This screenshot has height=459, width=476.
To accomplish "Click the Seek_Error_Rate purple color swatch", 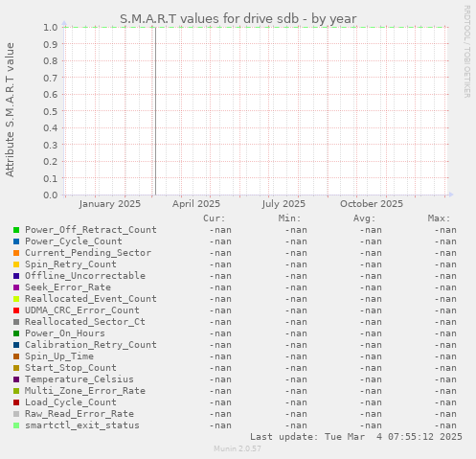I will (x=16, y=287).
